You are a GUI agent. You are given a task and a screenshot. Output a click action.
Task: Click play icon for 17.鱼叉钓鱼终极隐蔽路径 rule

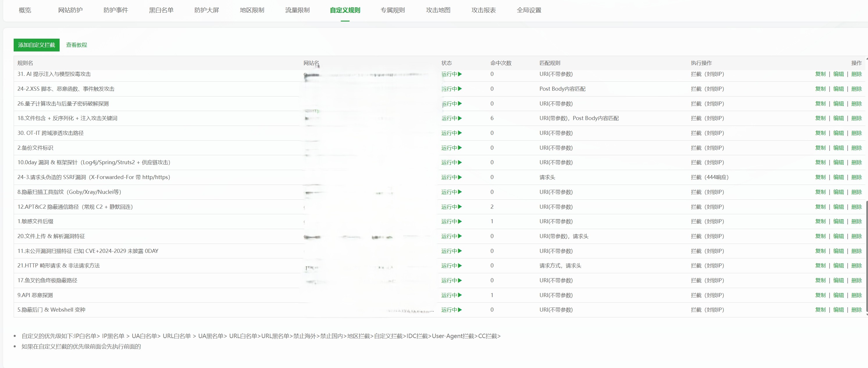point(460,281)
